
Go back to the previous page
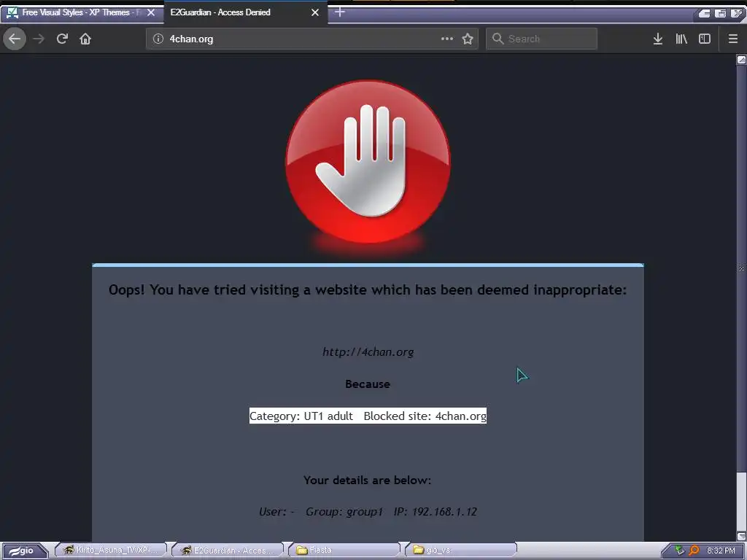[15, 39]
